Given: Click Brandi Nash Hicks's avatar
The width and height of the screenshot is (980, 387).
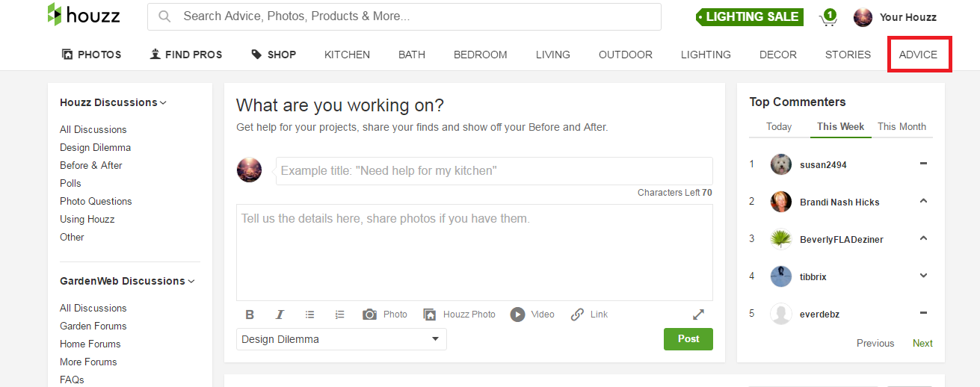Looking at the screenshot, I should coord(780,202).
